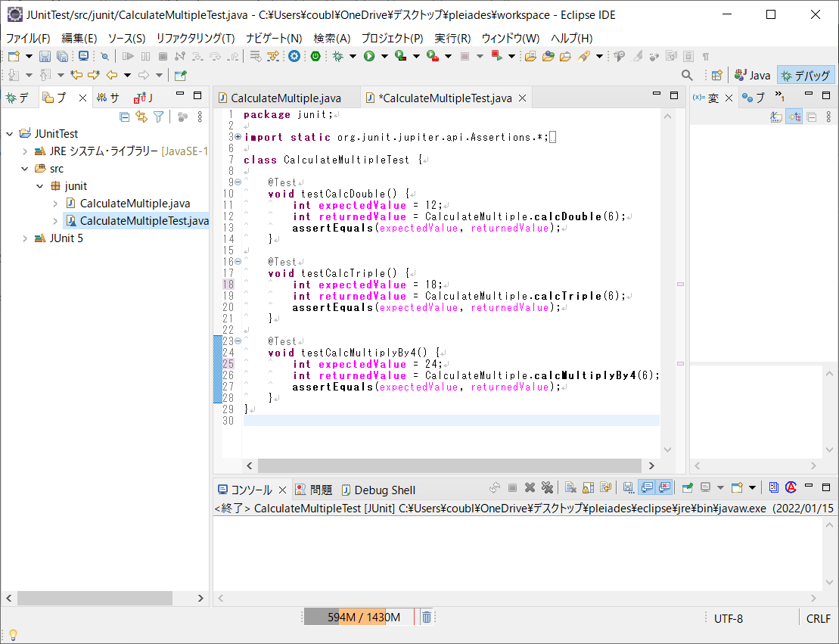The width and height of the screenshot is (839, 644).
Task: Click the Package Explorer horizontal scrollbar
Action: click(95, 598)
